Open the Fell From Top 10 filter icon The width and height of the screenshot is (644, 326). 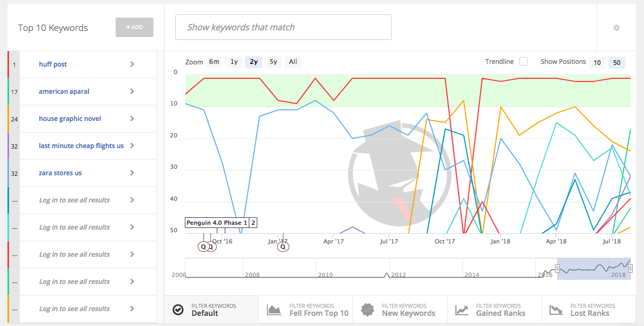[274, 309]
